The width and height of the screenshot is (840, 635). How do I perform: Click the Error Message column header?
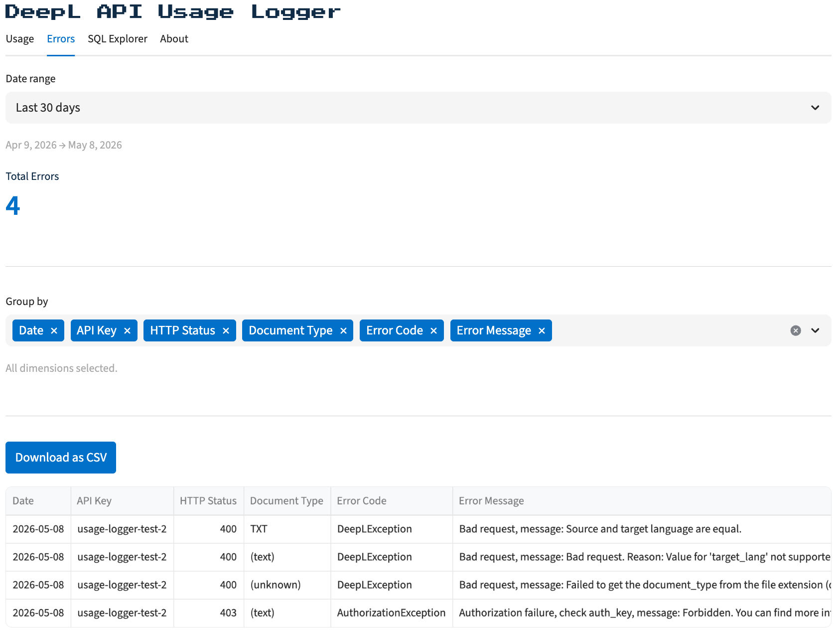coord(642,501)
